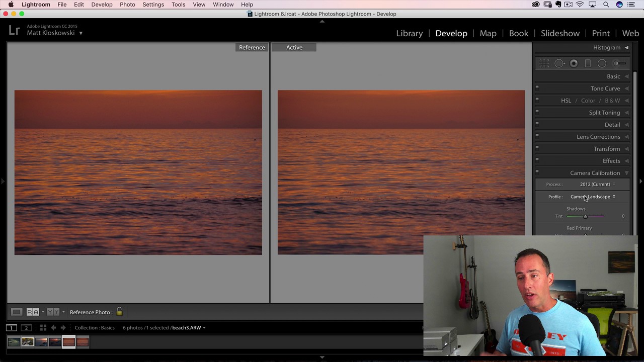644x362 pixels.
Task: Switch to the Map module
Action: [x=488, y=33]
